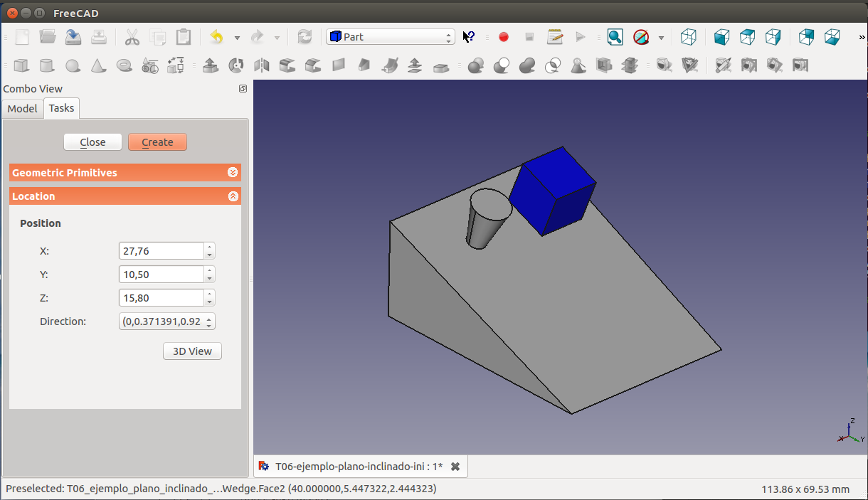Open the undo history dropdown arrow
868x500 pixels.
(x=237, y=38)
